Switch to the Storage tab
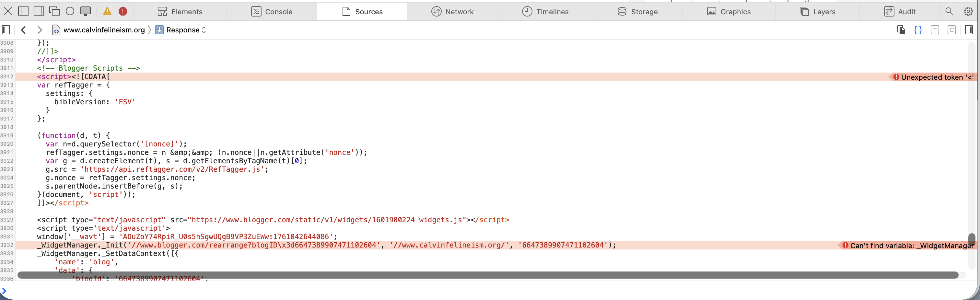The width and height of the screenshot is (980, 300). tap(637, 12)
